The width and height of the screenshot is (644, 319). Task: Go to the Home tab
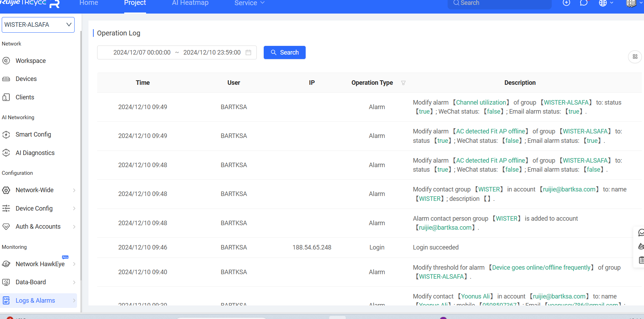point(89,3)
